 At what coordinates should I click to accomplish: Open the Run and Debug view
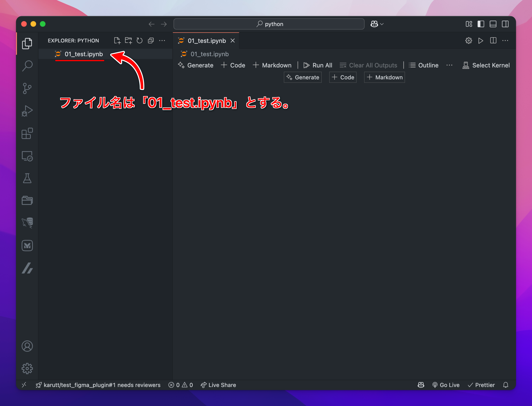(27, 111)
